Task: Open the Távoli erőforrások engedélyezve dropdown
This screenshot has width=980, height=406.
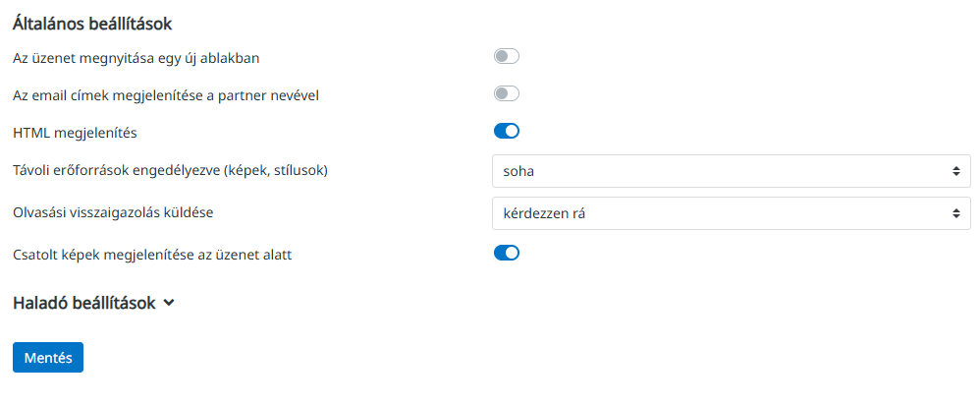Action: coord(731,171)
